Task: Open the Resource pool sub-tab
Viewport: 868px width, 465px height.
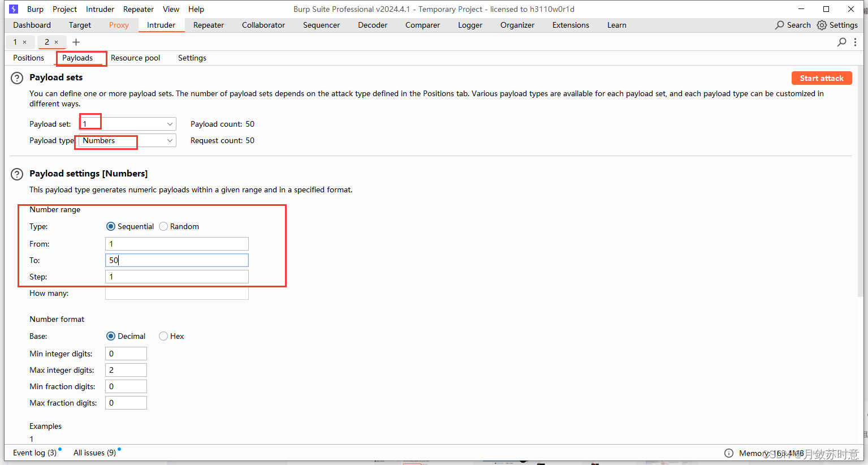Action: pyautogui.click(x=135, y=58)
